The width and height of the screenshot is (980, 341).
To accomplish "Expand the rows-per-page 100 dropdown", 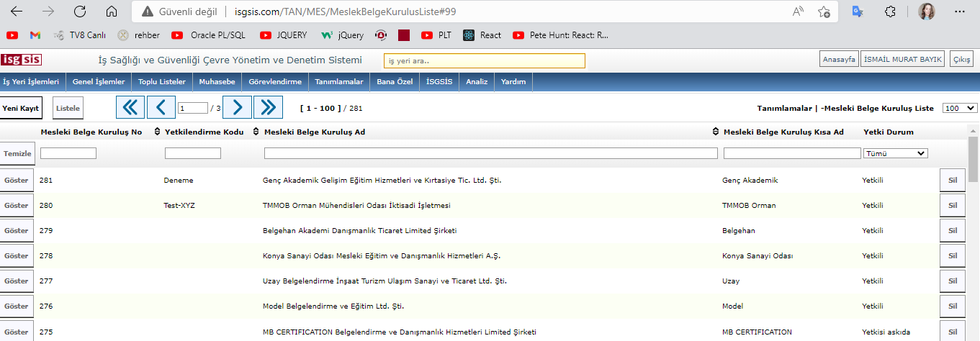I will pyautogui.click(x=959, y=108).
